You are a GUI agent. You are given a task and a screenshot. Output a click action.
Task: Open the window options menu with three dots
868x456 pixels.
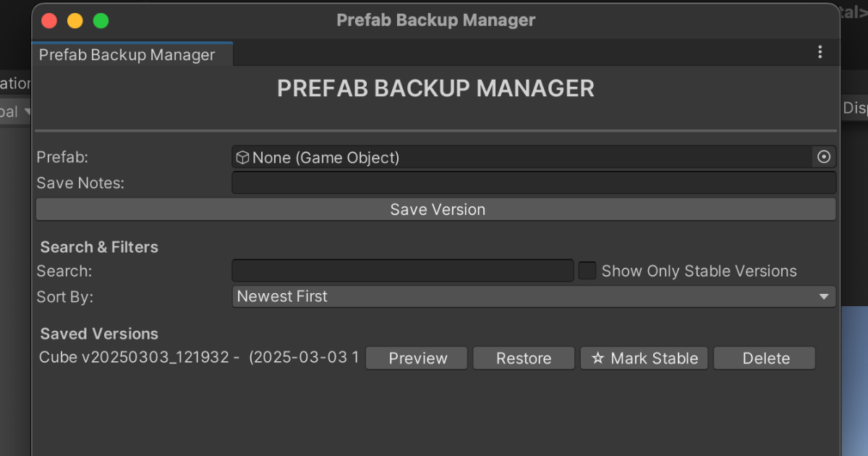(x=820, y=52)
